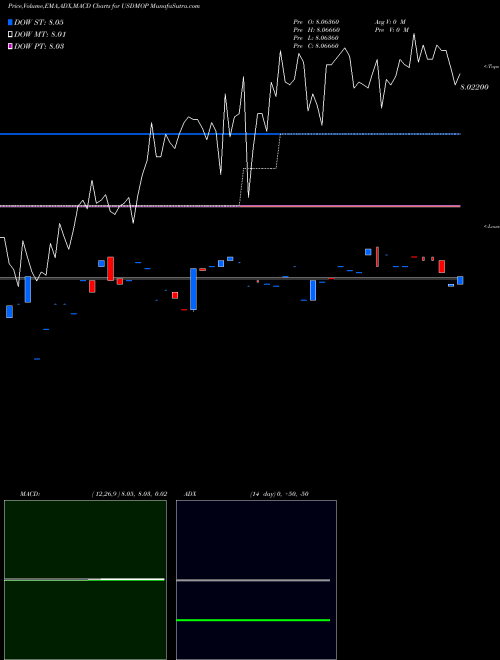Click the chart title mentioning USDMOP MunafaSutra.com
Screen dimensions: 500x660
click(104, 6)
